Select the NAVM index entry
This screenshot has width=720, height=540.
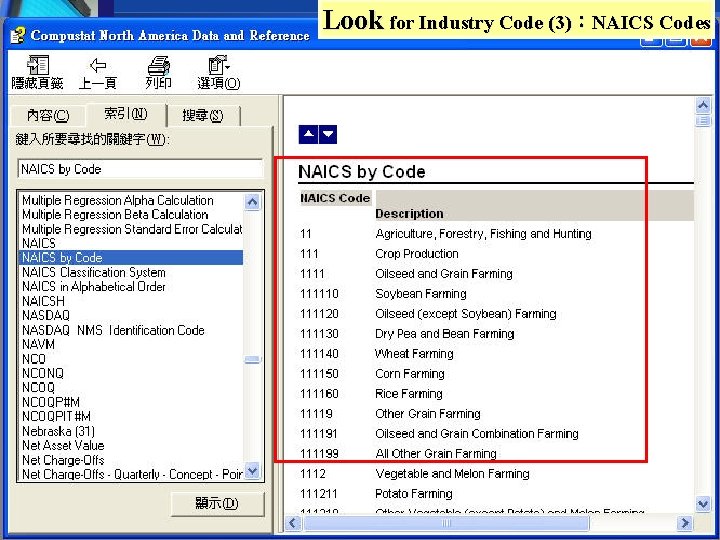pyautogui.click(x=39, y=344)
